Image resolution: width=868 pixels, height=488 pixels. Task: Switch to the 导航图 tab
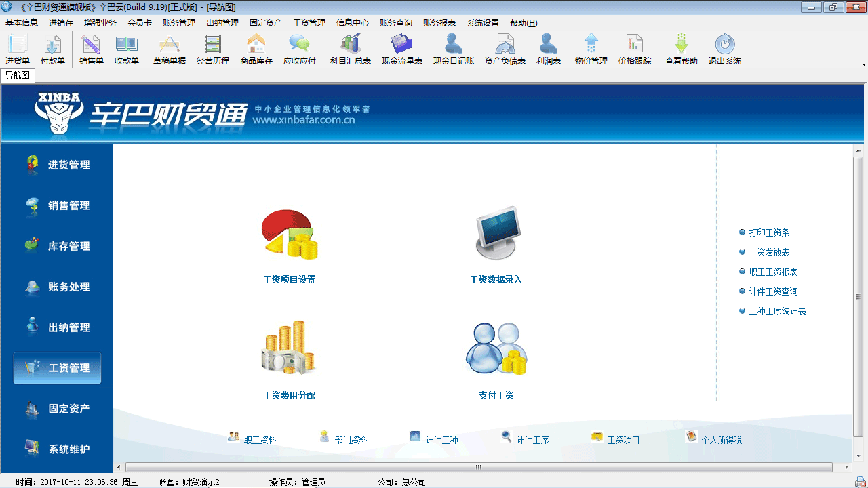(18, 75)
